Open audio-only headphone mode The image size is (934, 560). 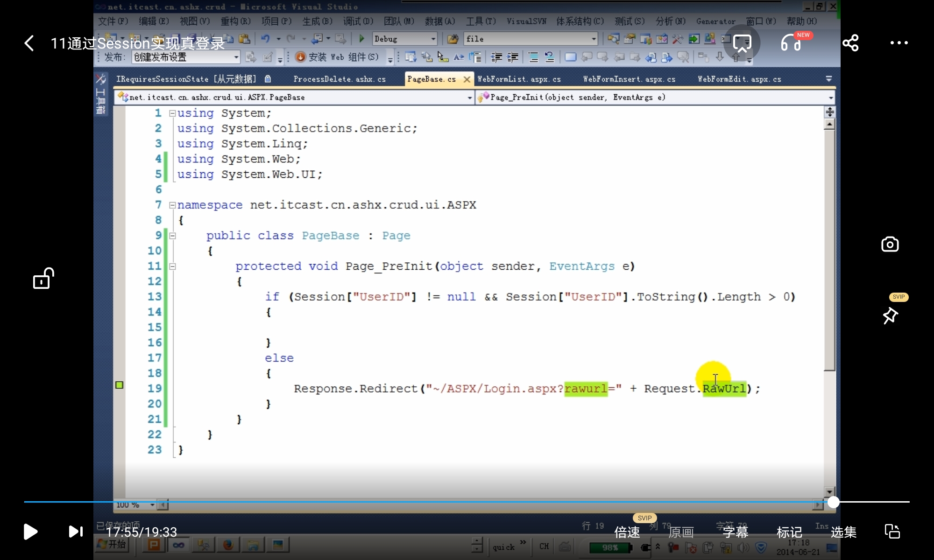tap(791, 43)
